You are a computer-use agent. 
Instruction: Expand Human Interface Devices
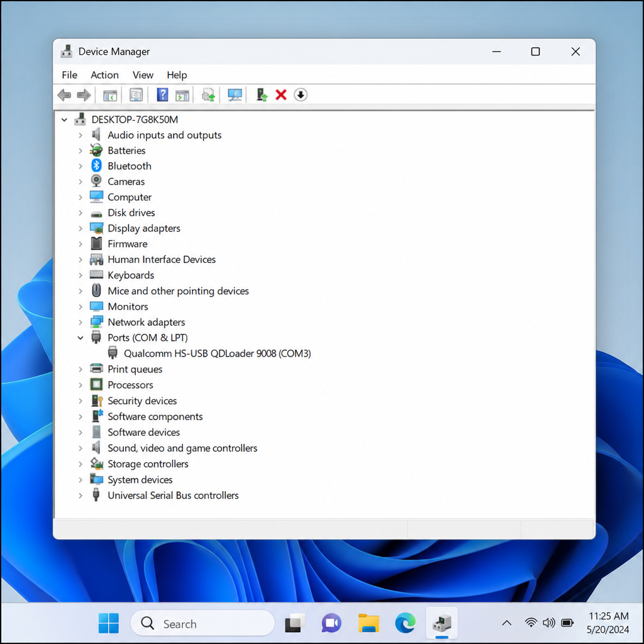[80, 260]
